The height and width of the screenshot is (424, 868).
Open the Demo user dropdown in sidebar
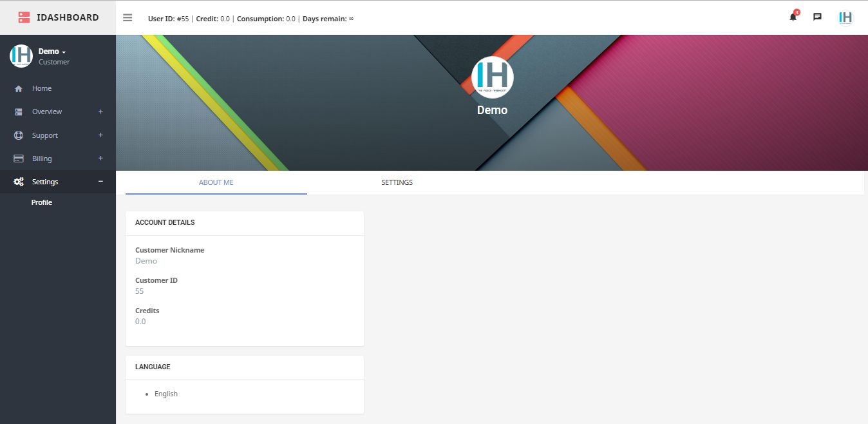tap(52, 52)
